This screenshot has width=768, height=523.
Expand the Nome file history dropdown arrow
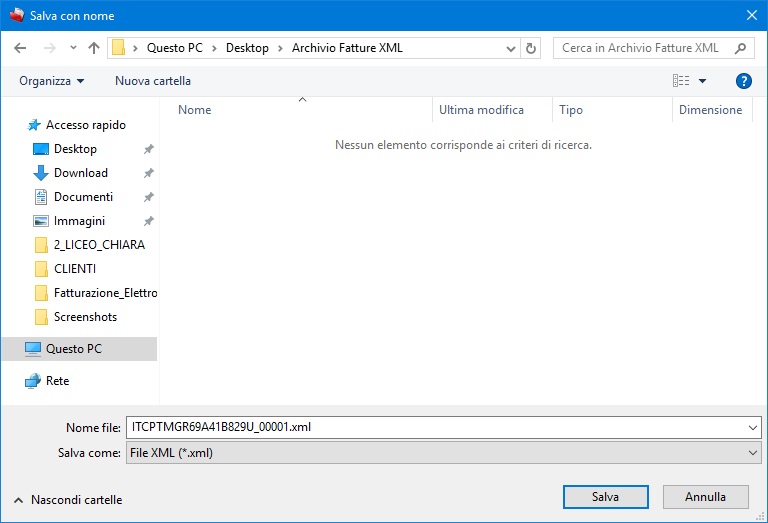coord(753,427)
